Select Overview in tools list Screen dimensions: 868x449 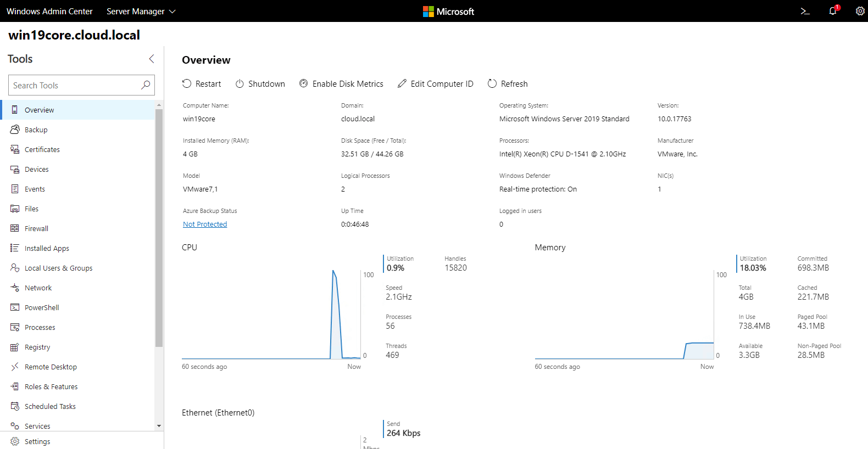[x=78, y=110]
